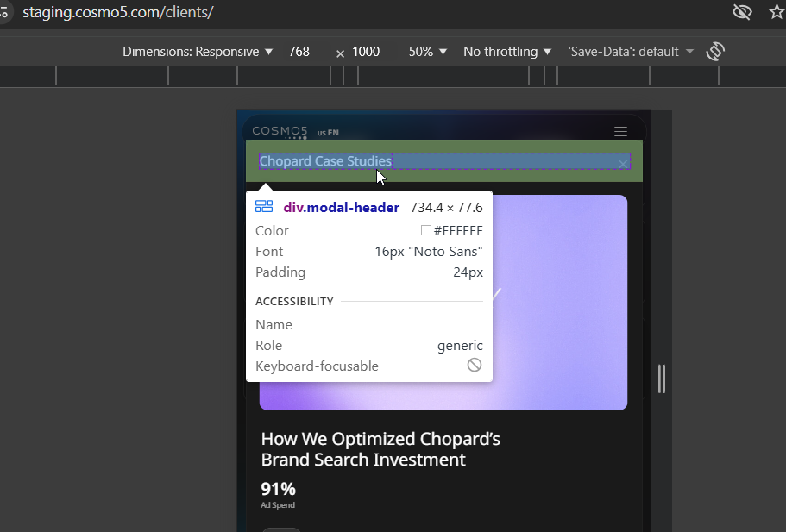Image resolution: width=786 pixels, height=532 pixels.
Task: Click the generic role value in tooltip
Action: [x=460, y=346]
